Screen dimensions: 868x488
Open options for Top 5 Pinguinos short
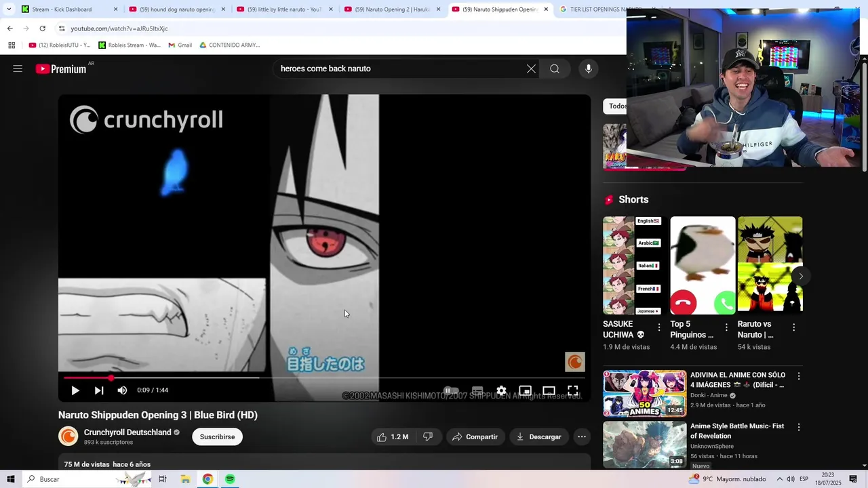(x=726, y=327)
